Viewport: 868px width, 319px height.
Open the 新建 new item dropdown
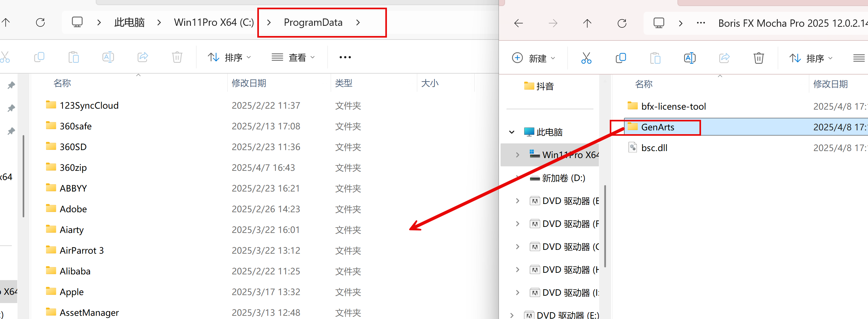(533, 58)
